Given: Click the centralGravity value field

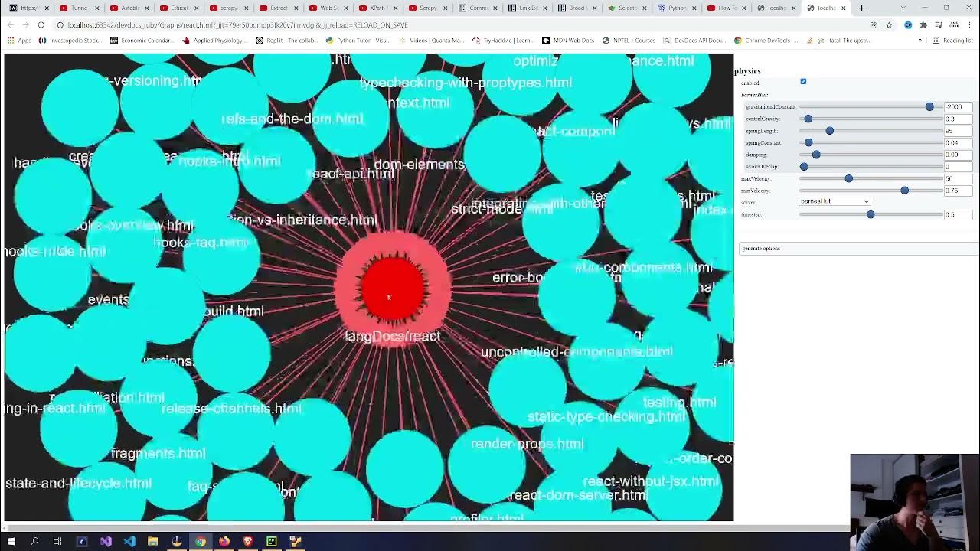Looking at the screenshot, I should pos(959,119).
